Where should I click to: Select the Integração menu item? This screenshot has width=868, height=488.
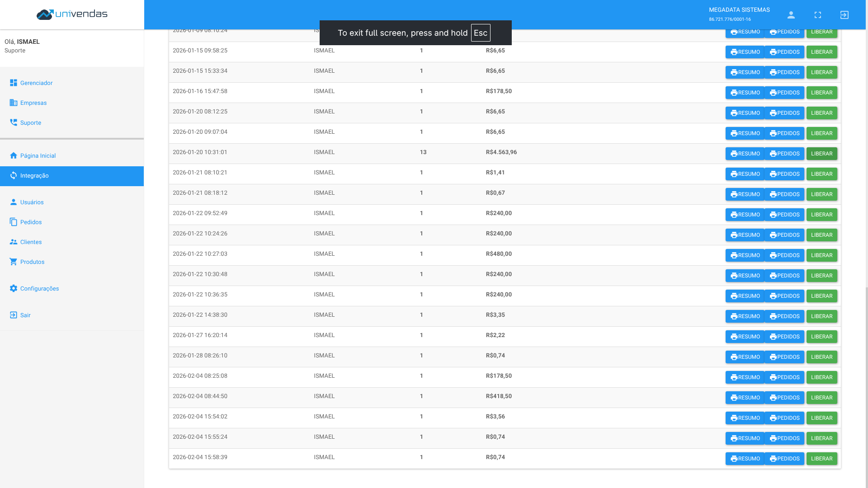[34, 176]
